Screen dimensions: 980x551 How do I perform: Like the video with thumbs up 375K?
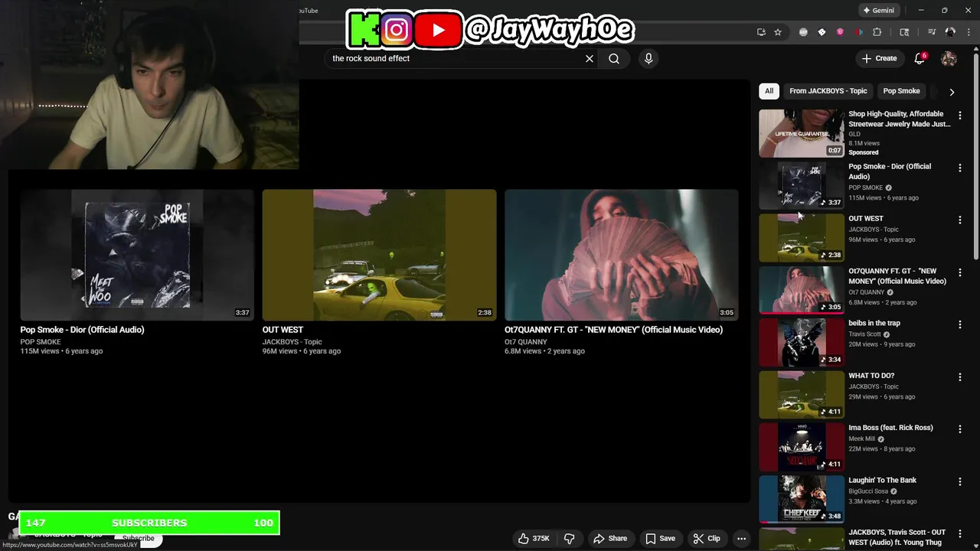point(534,539)
